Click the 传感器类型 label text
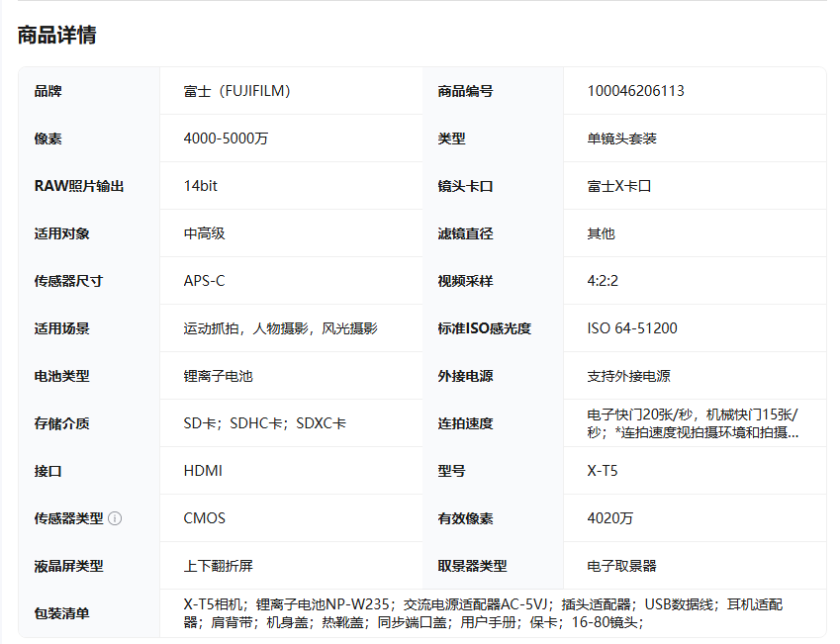 click(x=68, y=518)
